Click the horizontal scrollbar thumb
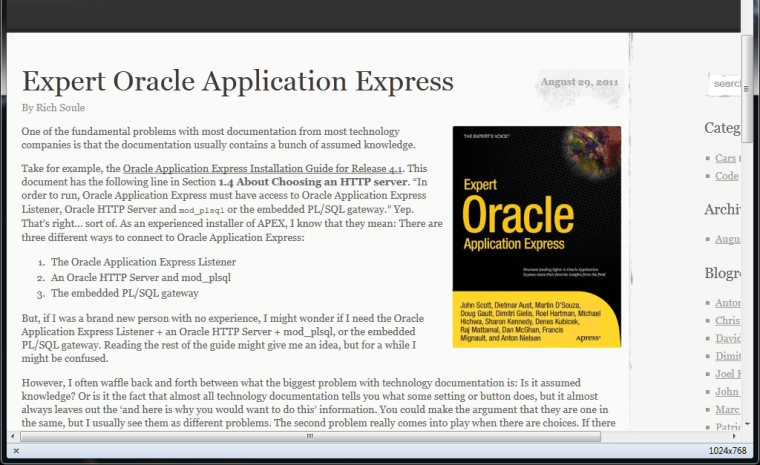The image size is (760, 465). (310, 436)
